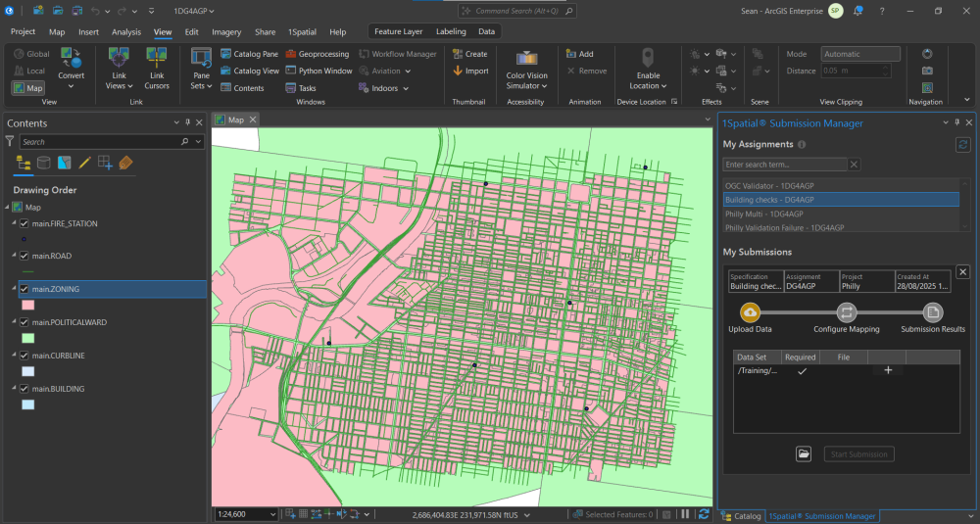Viewport: 980px width, 524px height.
Task: Open the Imagery ribbon tab
Action: [x=226, y=32]
